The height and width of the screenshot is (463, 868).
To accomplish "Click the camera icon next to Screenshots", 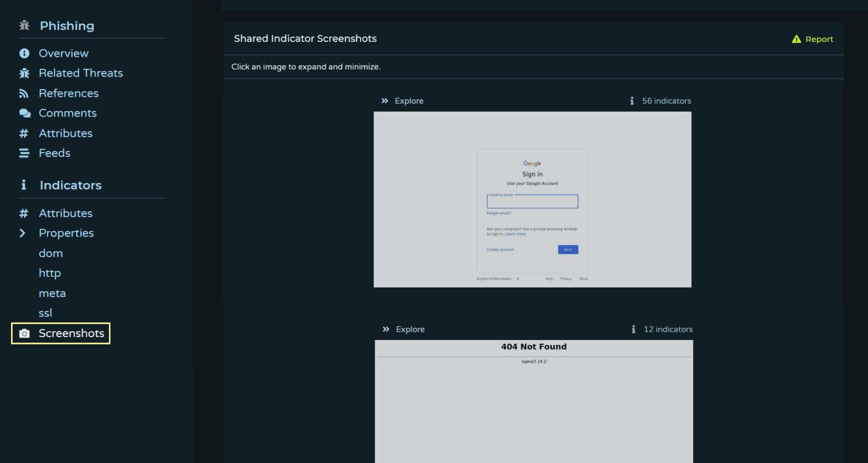I will pos(24,333).
